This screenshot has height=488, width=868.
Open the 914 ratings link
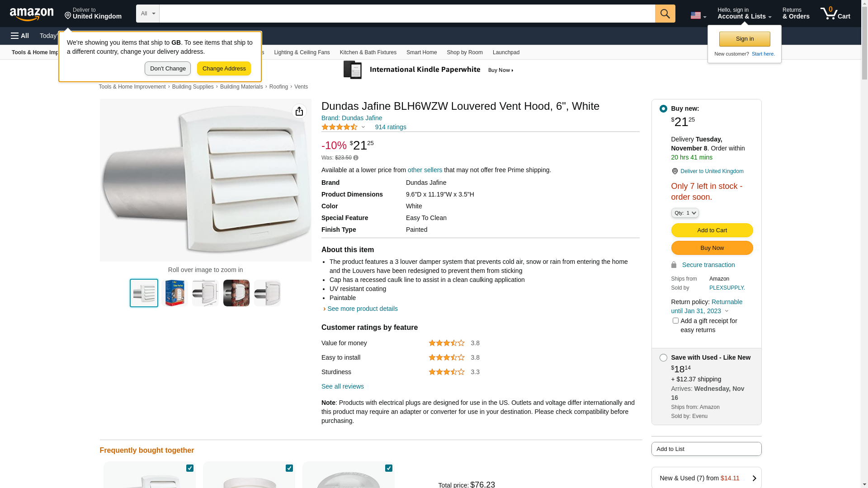pyautogui.click(x=391, y=127)
